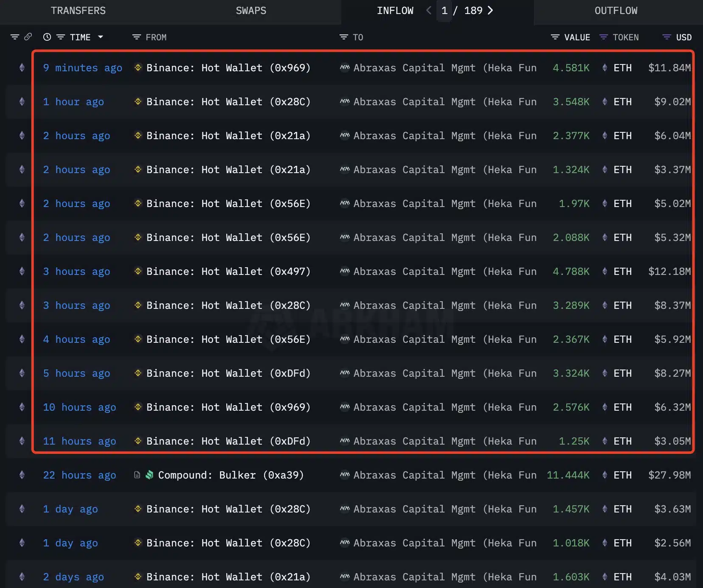Screen dimensions: 703x588
Task: Click Binance logo on 0x497 wallet row
Action: point(138,271)
